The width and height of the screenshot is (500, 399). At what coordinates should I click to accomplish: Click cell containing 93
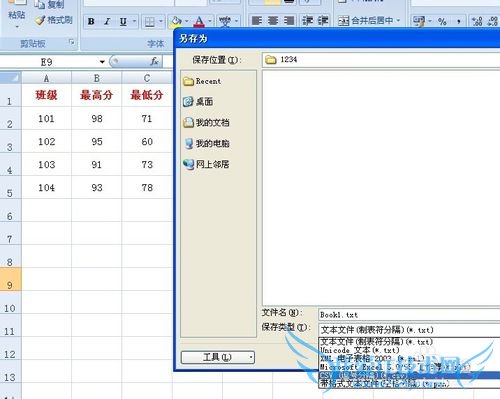(x=97, y=187)
